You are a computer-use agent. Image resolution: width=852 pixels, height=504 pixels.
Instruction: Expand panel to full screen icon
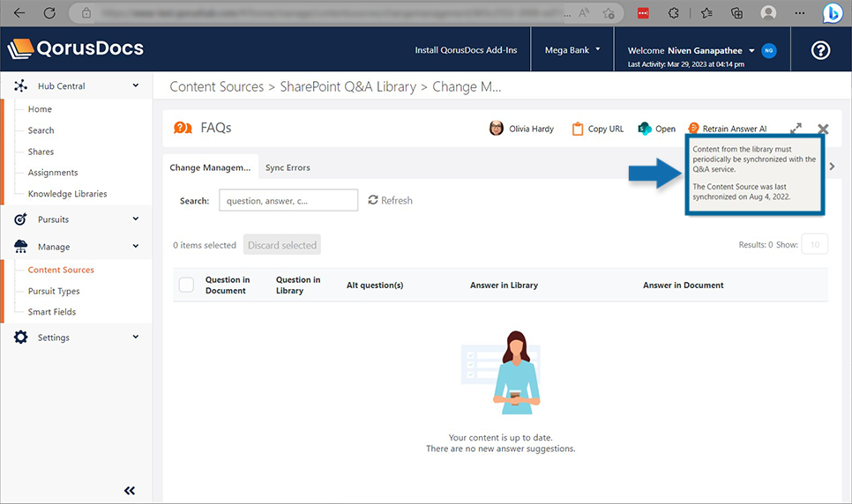pos(796,128)
